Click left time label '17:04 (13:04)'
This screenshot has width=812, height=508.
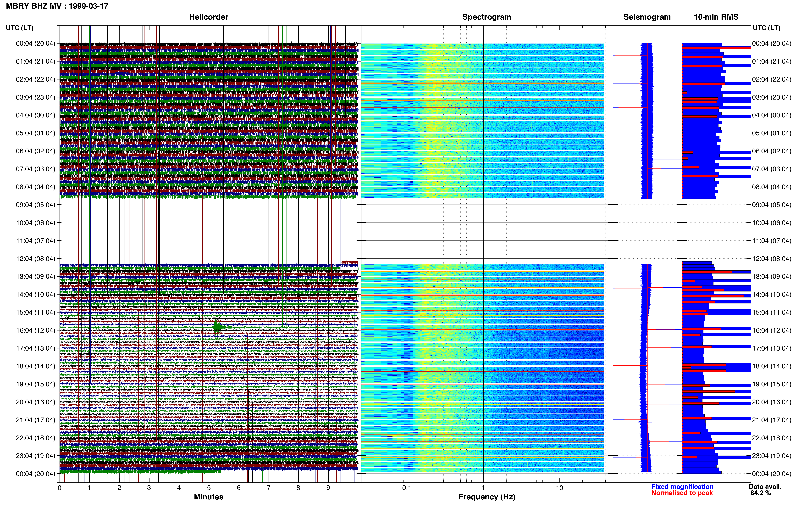36,348
